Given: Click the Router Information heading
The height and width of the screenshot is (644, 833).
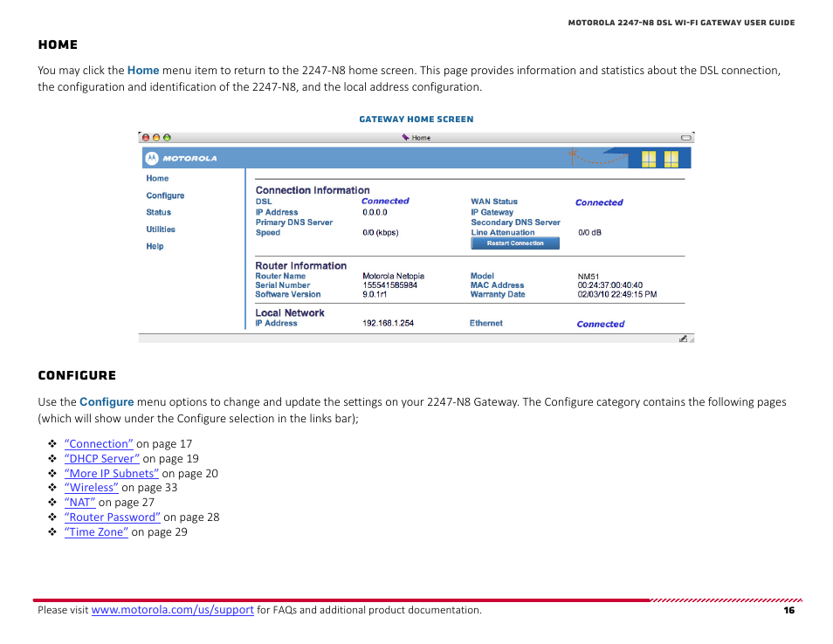Looking at the screenshot, I should [x=300, y=265].
